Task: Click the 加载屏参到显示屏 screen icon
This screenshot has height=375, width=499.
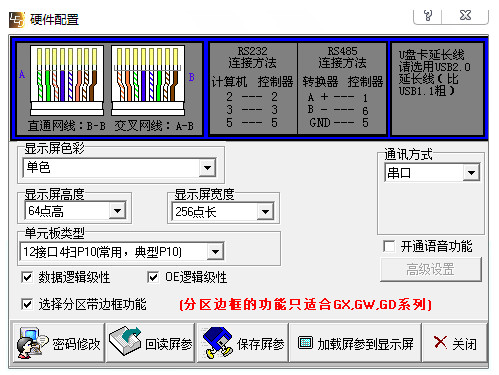Action: [305, 342]
